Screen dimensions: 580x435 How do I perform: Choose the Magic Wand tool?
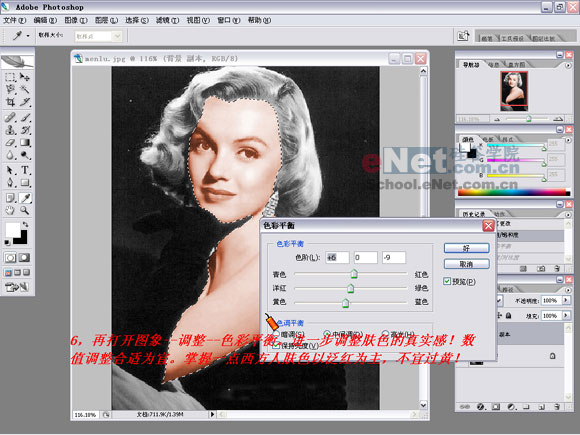25,88
